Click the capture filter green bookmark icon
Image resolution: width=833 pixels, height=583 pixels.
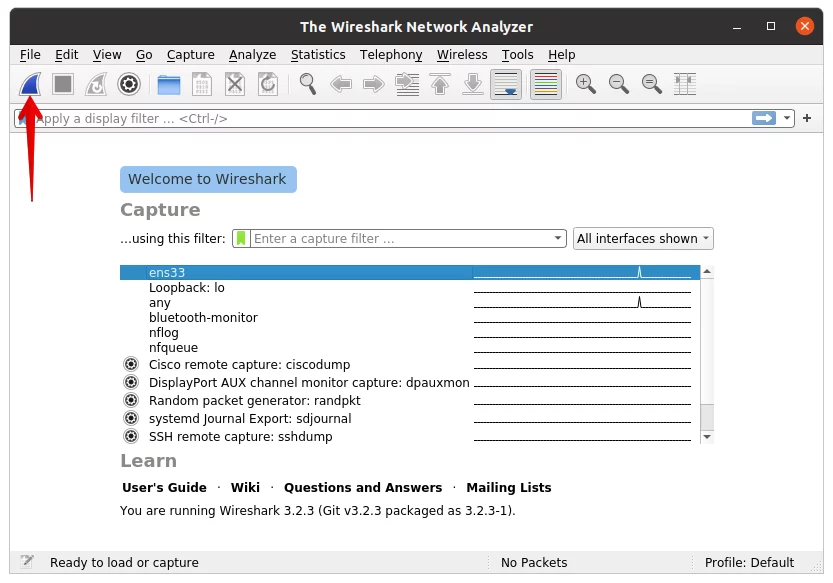(x=241, y=238)
